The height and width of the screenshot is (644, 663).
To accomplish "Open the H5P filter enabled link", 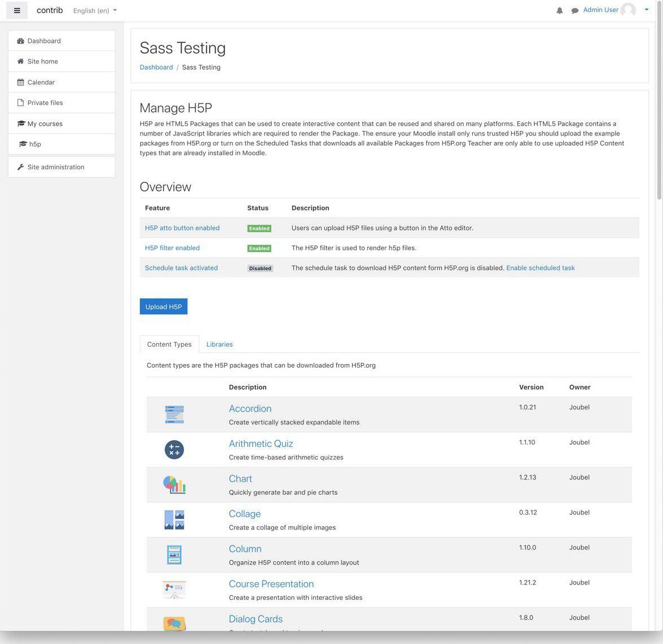I will (x=172, y=248).
